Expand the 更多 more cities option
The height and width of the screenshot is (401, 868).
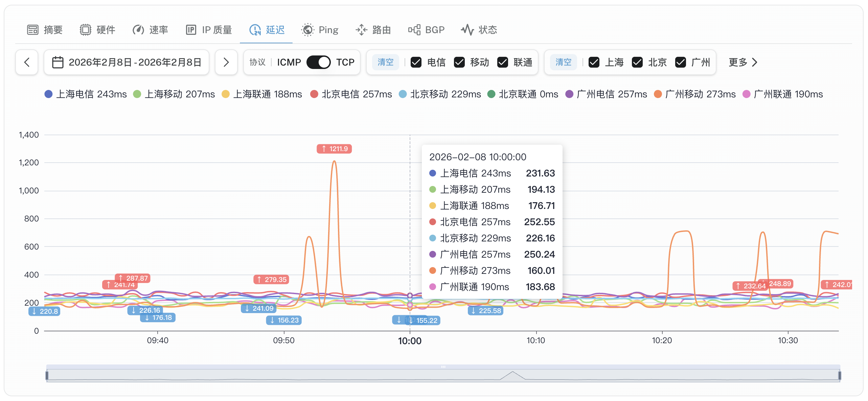(743, 62)
